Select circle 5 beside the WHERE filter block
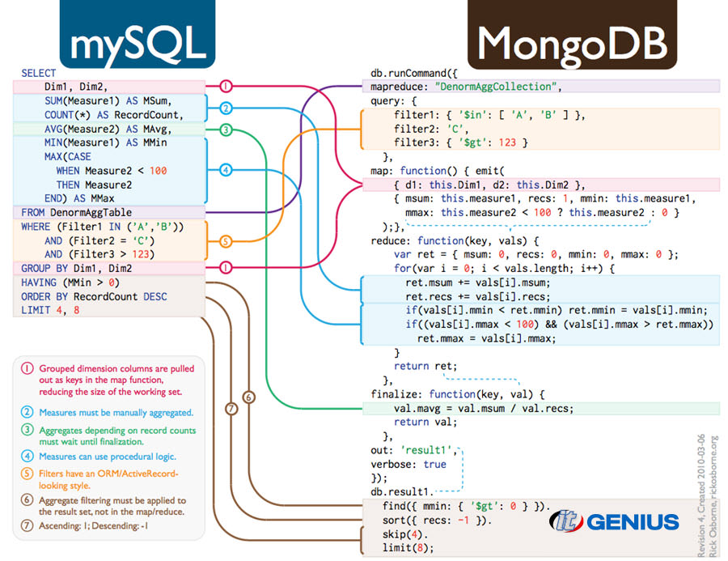Screen dimensions: 728x561 coord(226,241)
